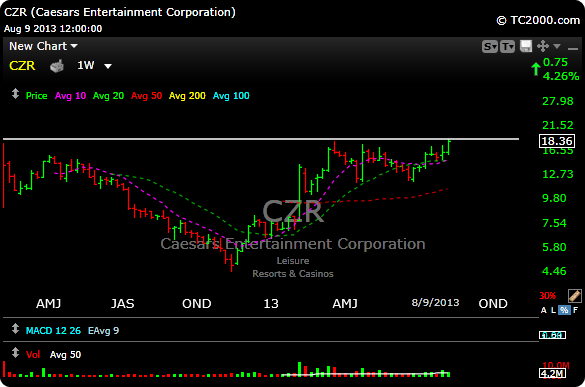
Task: Click the EAvg 9 indicator label
Action: [103, 331]
